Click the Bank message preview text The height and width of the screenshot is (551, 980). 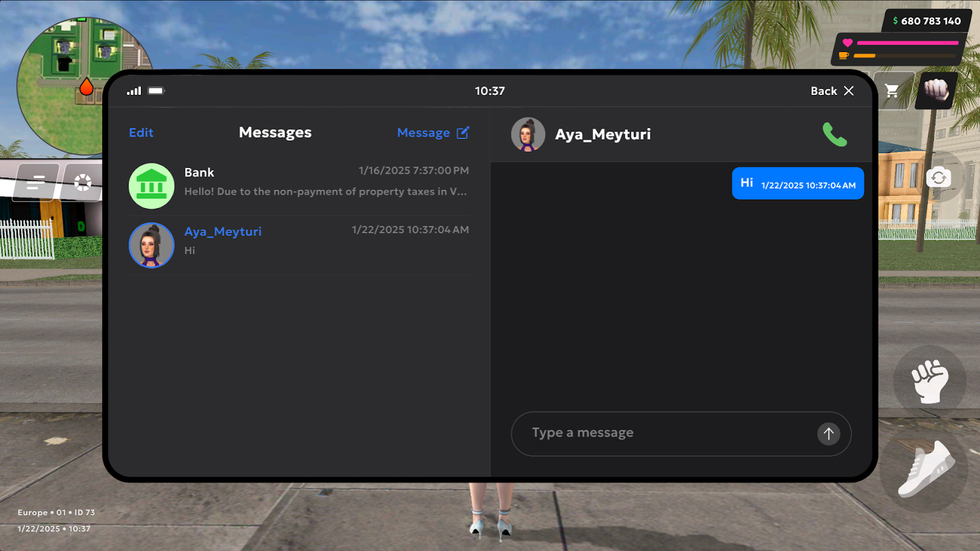coord(325,192)
